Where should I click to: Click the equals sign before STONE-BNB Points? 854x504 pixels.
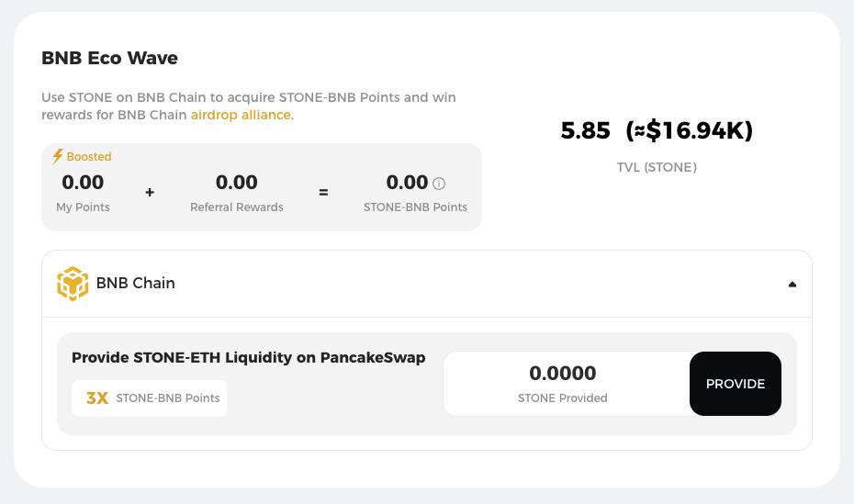click(x=323, y=192)
